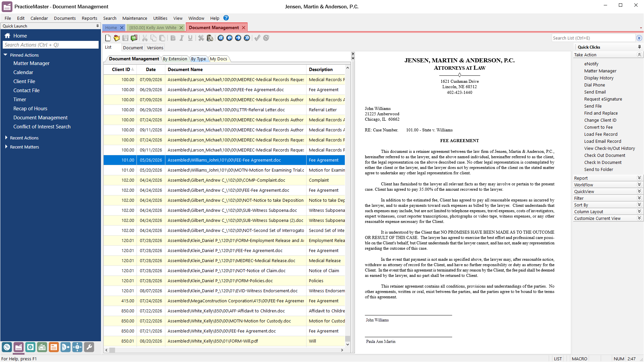
Task: Toggle the Quick Launch pin
Action: [98, 26]
